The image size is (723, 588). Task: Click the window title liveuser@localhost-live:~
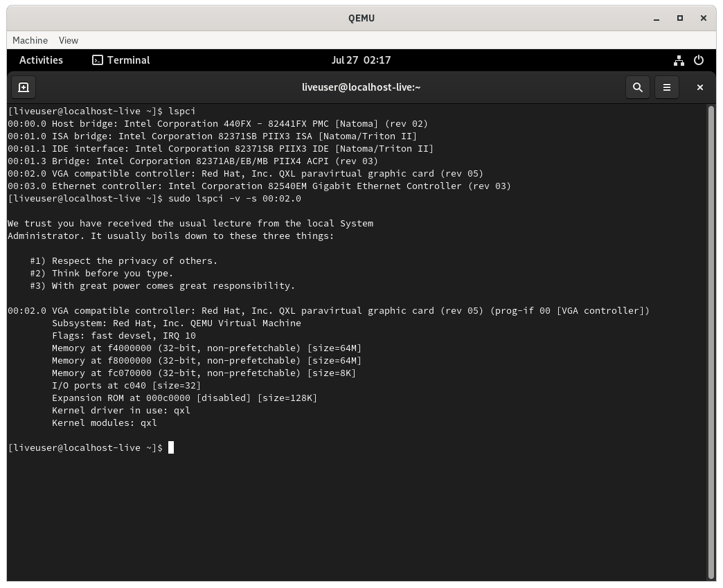[x=361, y=87]
